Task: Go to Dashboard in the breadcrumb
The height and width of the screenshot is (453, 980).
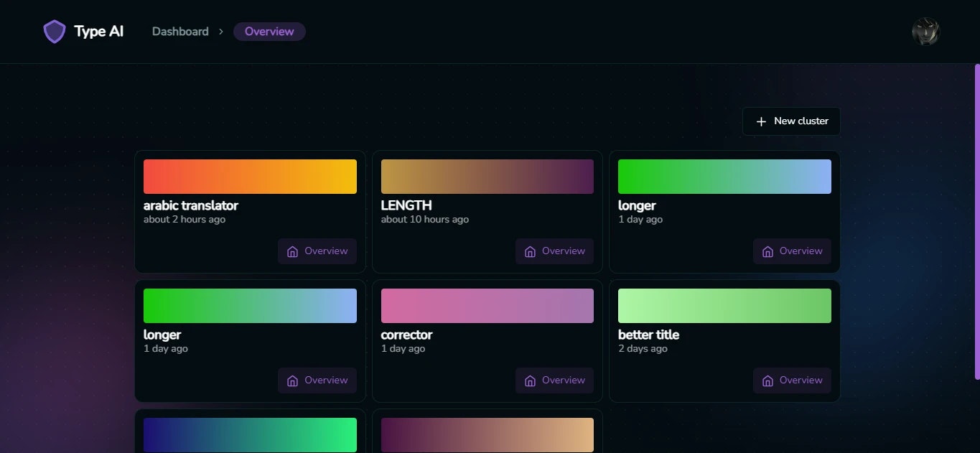Action: tap(180, 32)
